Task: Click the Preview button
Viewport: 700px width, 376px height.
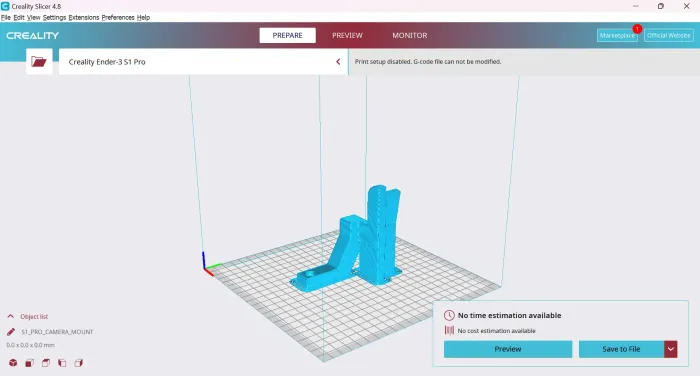Action: pos(508,349)
